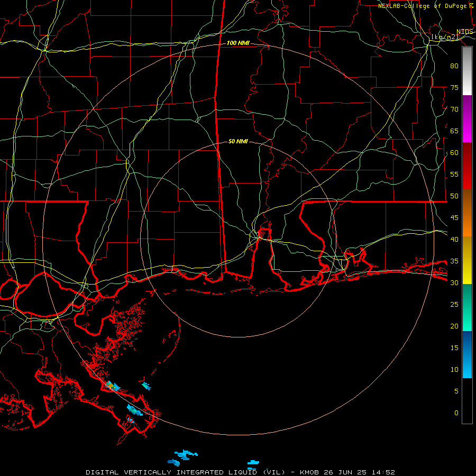This screenshot has height=476, width=476.
Task: Click the 55 value on the color scale
Action: point(454,174)
